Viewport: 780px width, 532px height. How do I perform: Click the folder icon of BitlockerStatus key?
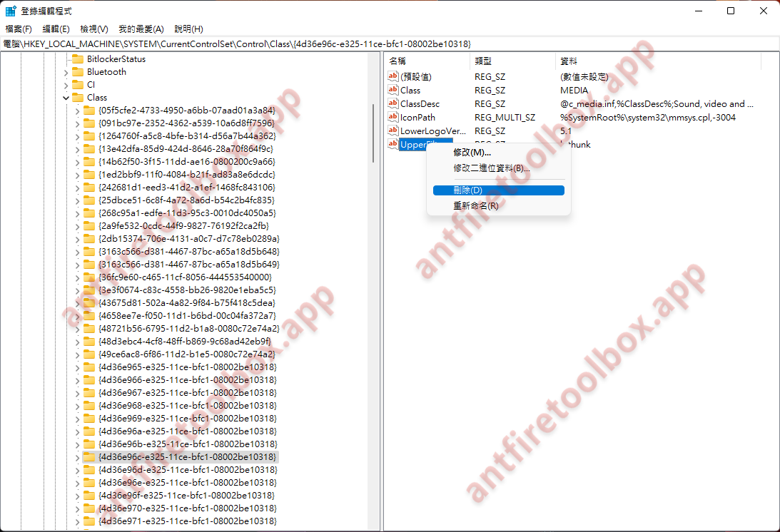(77, 59)
